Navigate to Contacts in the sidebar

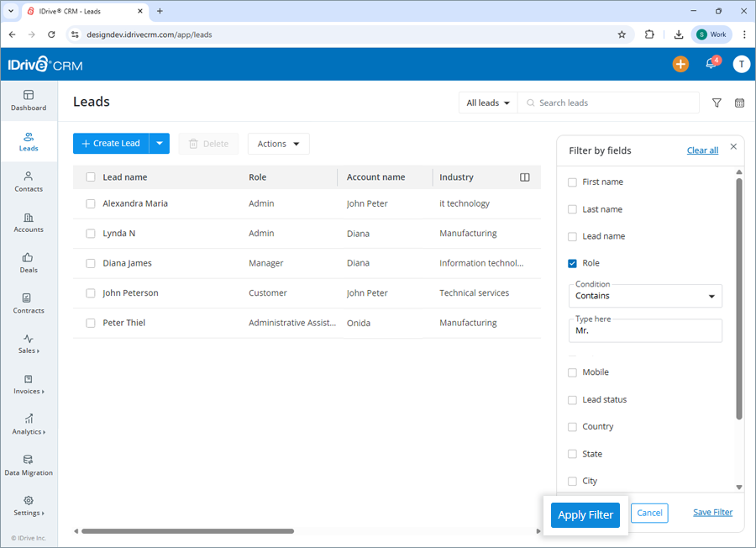28,182
